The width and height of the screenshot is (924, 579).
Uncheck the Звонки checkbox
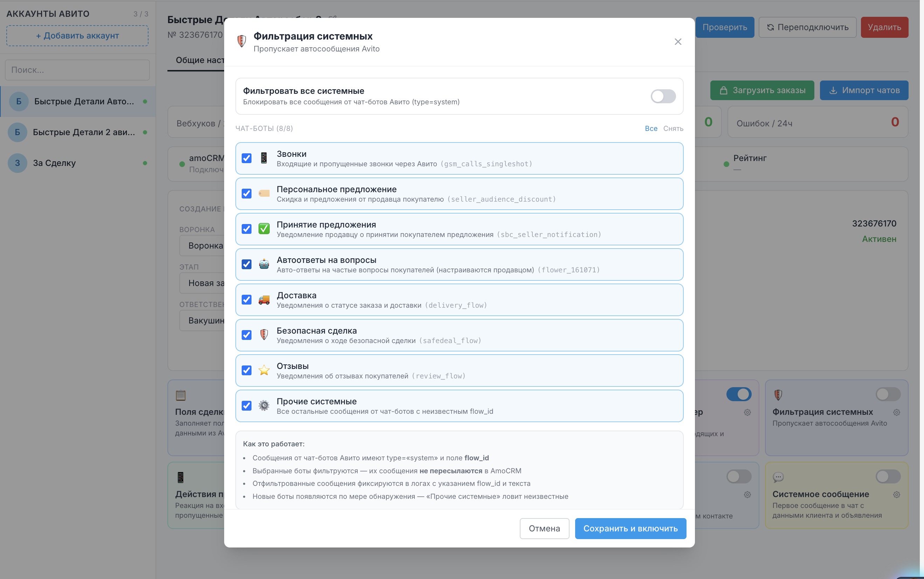(x=247, y=158)
